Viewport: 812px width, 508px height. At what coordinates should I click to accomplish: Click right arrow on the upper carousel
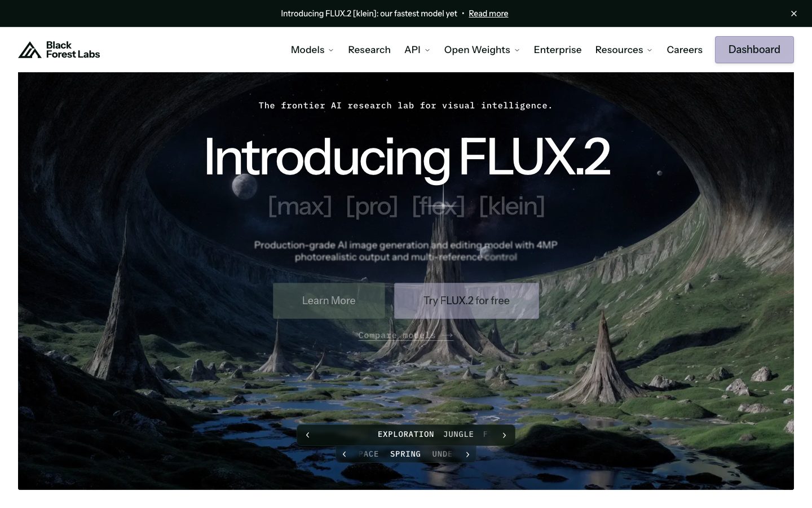click(x=504, y=435)
